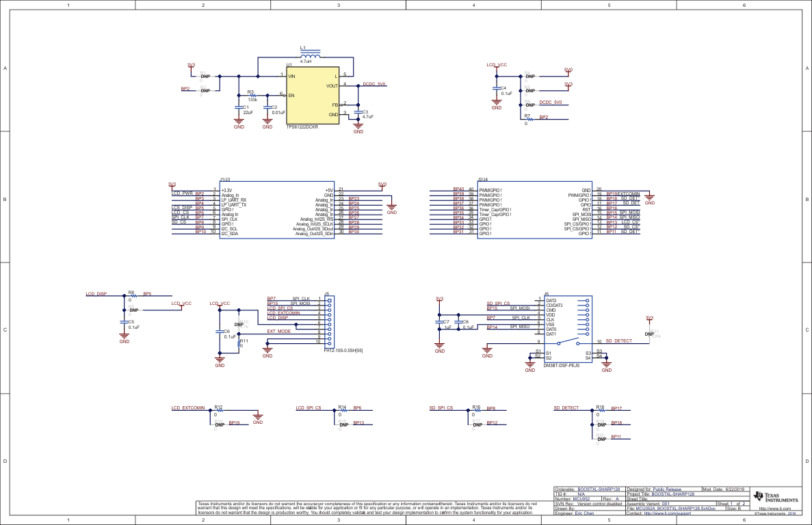Click the BOOSTXL-SHARP128 orderable link

point(599,489)
